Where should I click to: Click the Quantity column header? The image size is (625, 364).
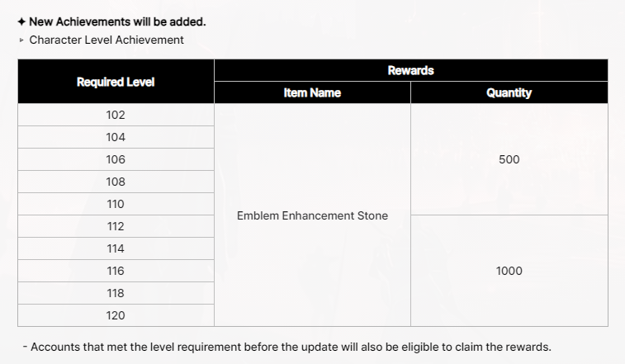tap(509, 93)
